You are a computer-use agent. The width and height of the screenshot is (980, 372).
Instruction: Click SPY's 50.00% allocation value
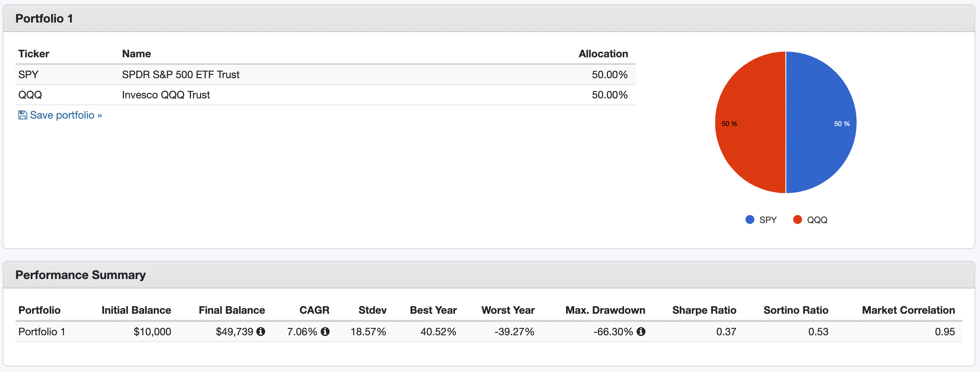pos(610,74)
